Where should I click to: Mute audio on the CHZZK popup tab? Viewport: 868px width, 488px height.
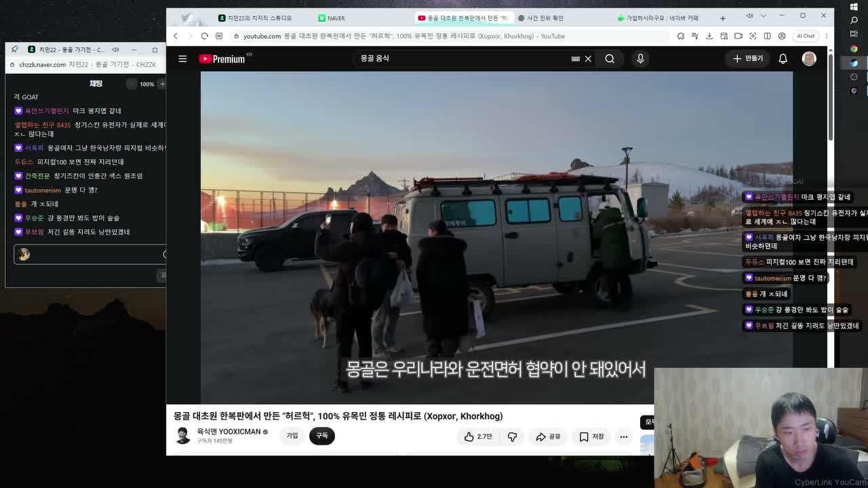click(115, 49)
